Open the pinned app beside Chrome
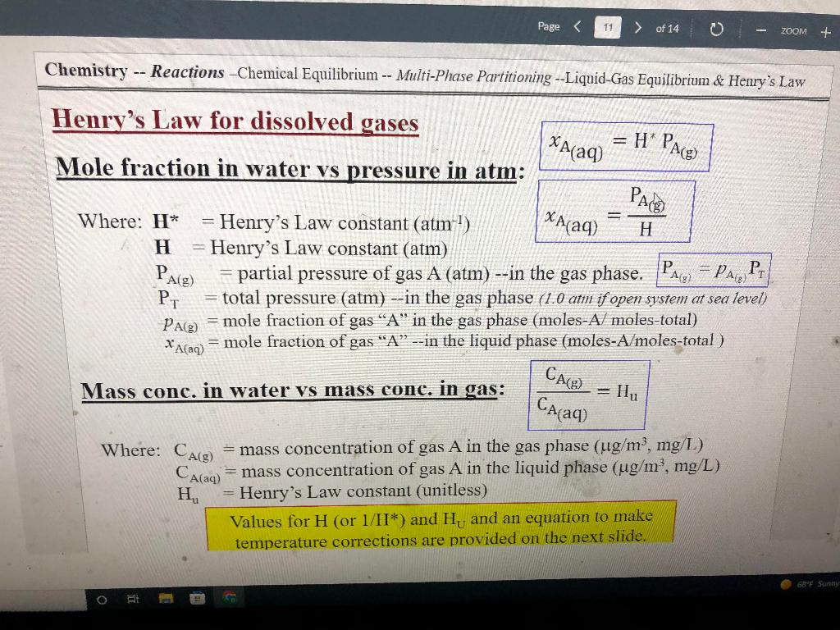Viewport: 840px width, 630px height. (x=195, y=599)
